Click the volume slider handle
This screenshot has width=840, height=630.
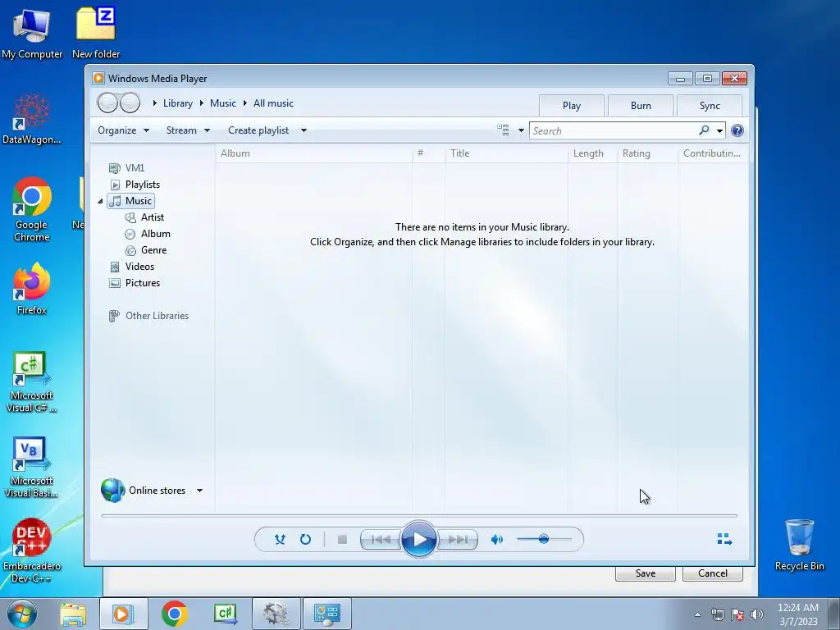coord(544,539)
